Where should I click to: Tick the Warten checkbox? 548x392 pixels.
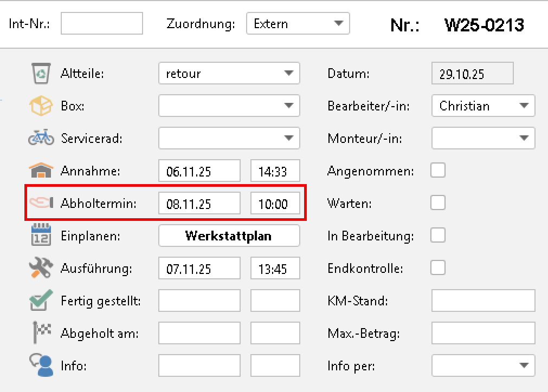coord(438,203)
